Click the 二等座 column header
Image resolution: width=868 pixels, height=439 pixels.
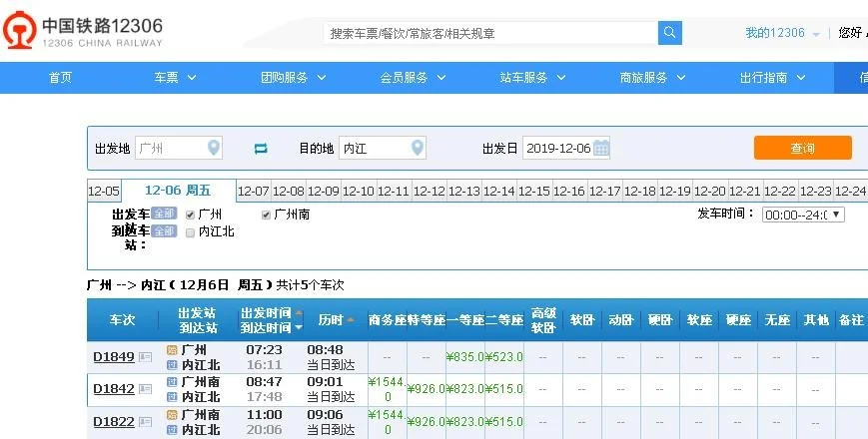(x=504, y=320)
